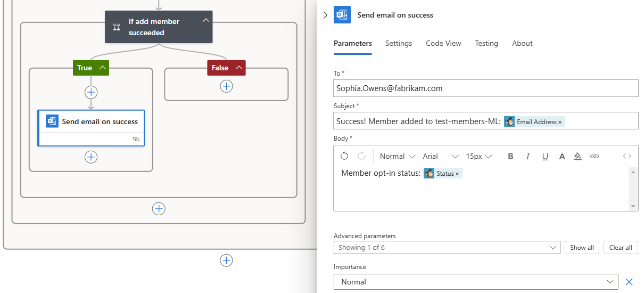This screenshot has width=644, height=293.
Task: Open font color picker in Body editor
Action: tap(562, 156)
